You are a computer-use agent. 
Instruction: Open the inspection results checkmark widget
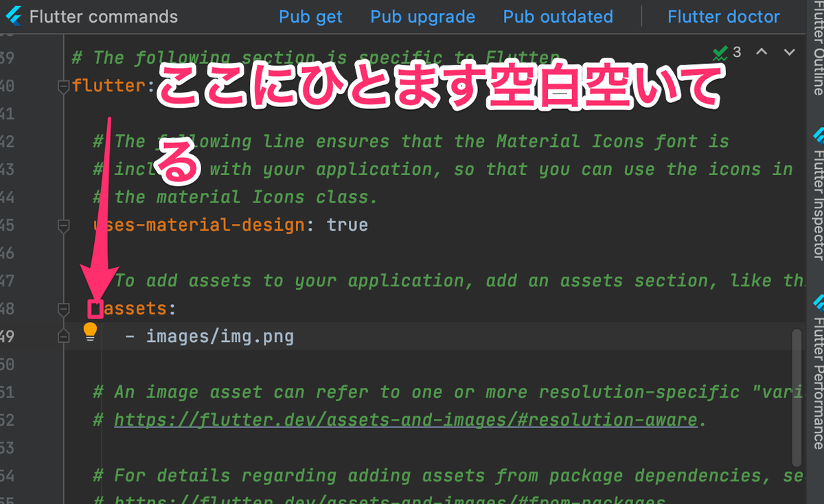(x=727, y=52)
